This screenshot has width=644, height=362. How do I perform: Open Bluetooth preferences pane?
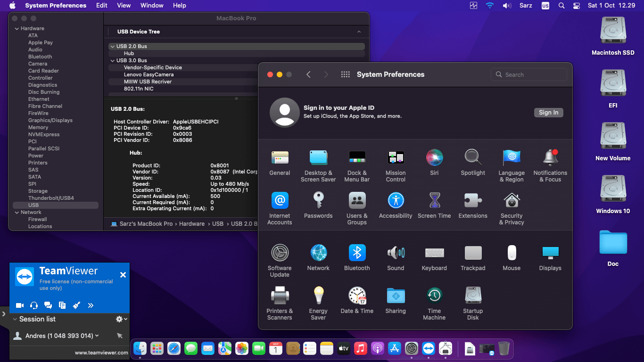(357, 257)
